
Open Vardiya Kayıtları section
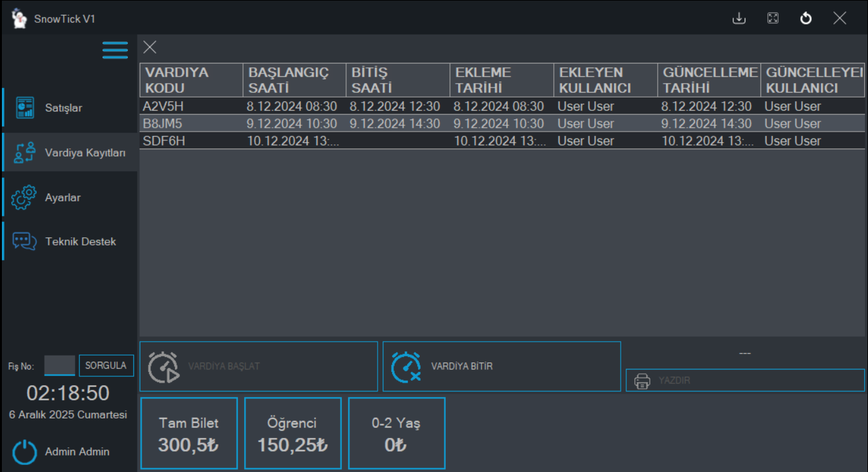[x=69, y=152]
